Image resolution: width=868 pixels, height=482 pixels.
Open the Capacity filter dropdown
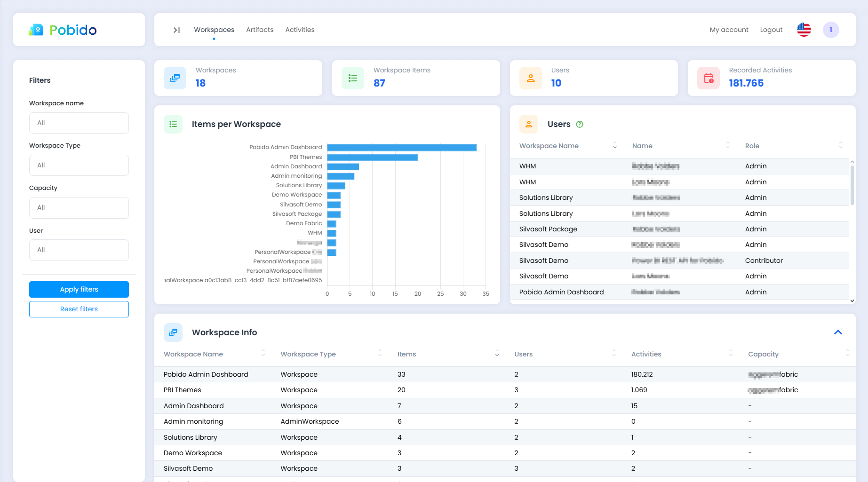[79, 207]
